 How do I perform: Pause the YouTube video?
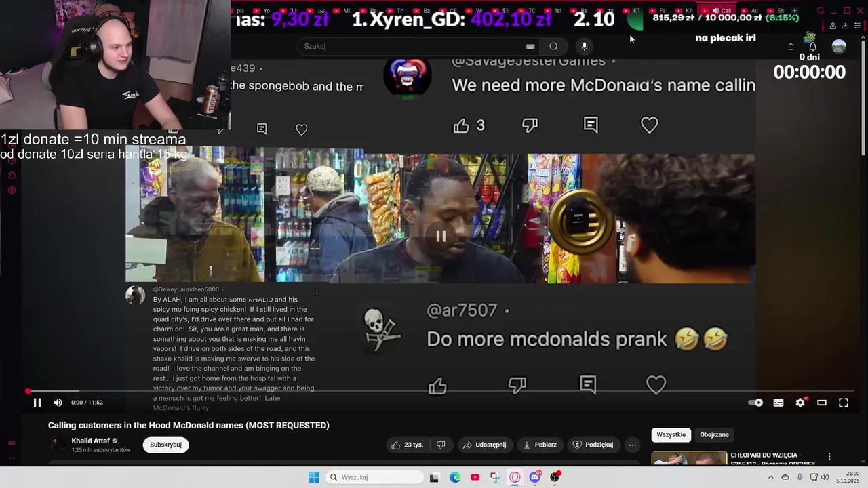(37, 403)
